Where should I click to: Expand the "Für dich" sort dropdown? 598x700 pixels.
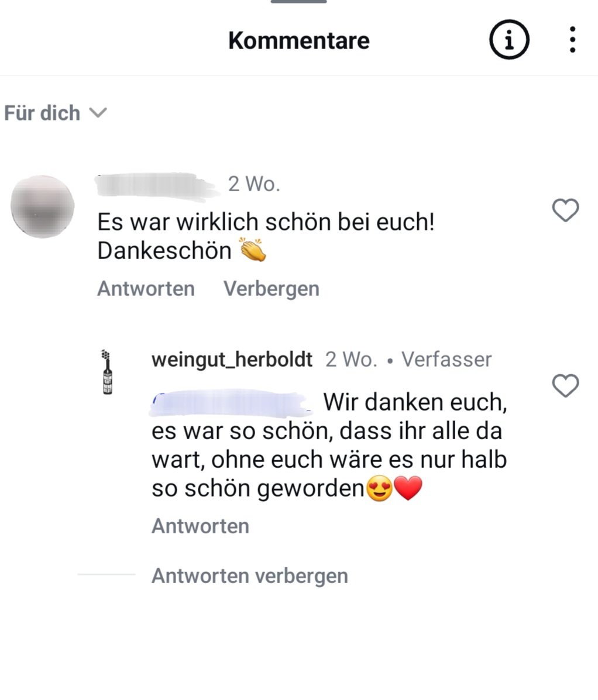(56, 112)
